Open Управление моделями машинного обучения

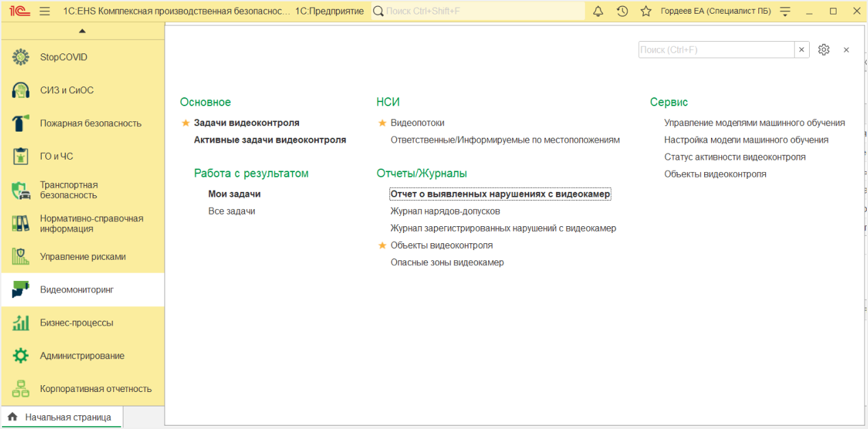click(x=754, y=123)
